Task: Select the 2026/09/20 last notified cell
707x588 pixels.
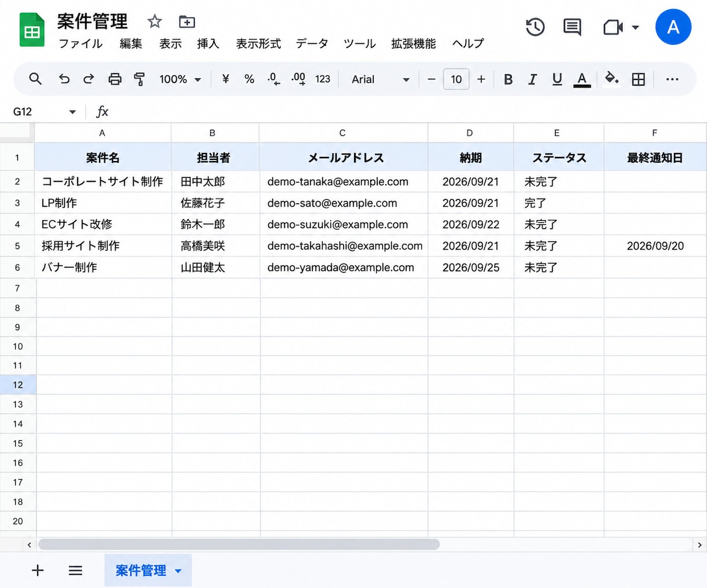Action: pos(655,246)
